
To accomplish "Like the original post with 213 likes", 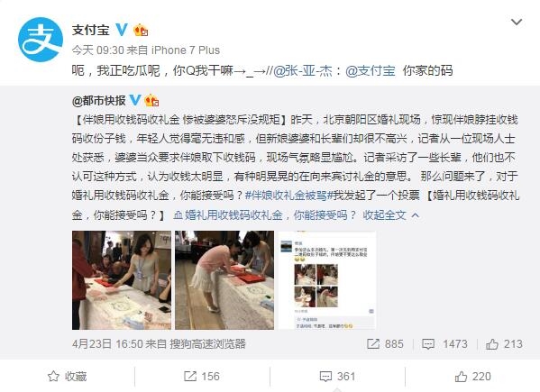I will coord(504,344).
